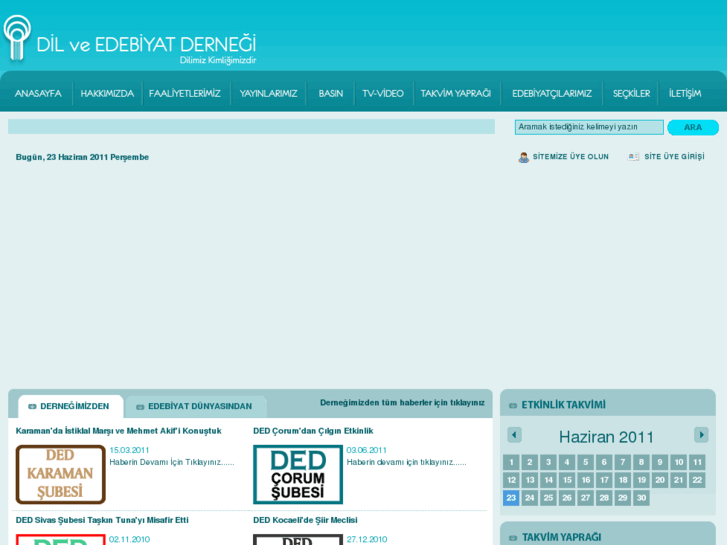Switch to the EDEBİYAT DÜNYASINDAN tab
Viewport: 727px width, 545px height.
[x=196, y=406]
